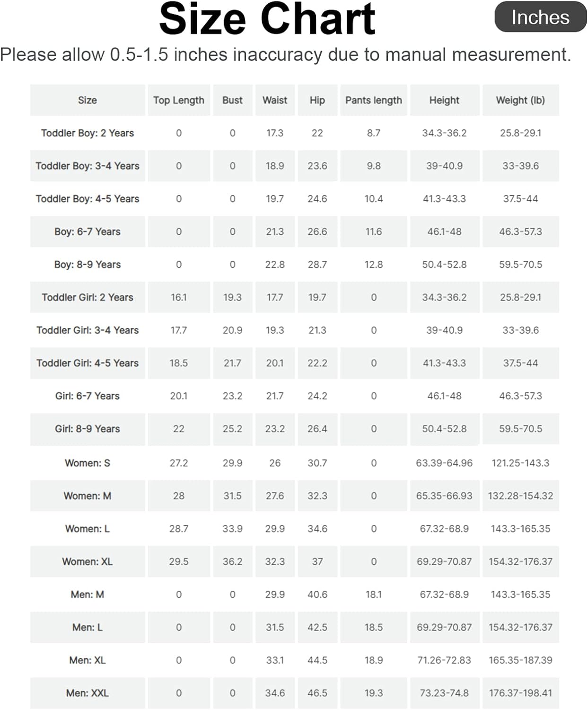Select the Women: S height value 63.39-64.96
Image resolution: width=588 pixels, height=710 pixels.
tap(444, 463)
